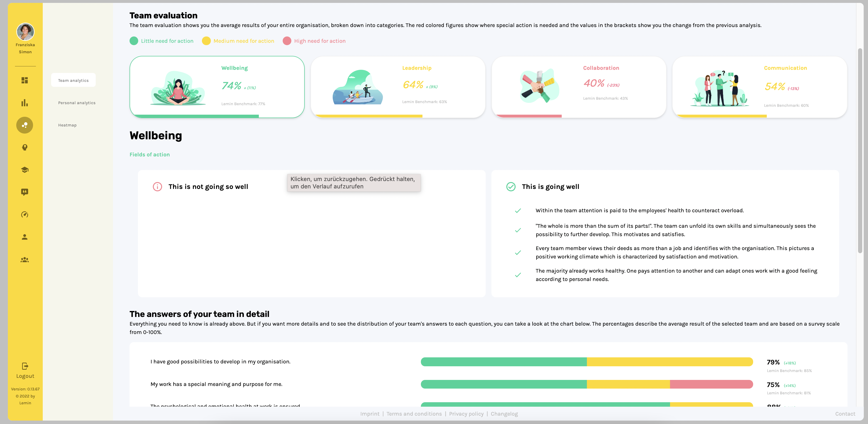Click the speedometer performance icon
The width and height of the screenshot is (868, 424).
25,214
